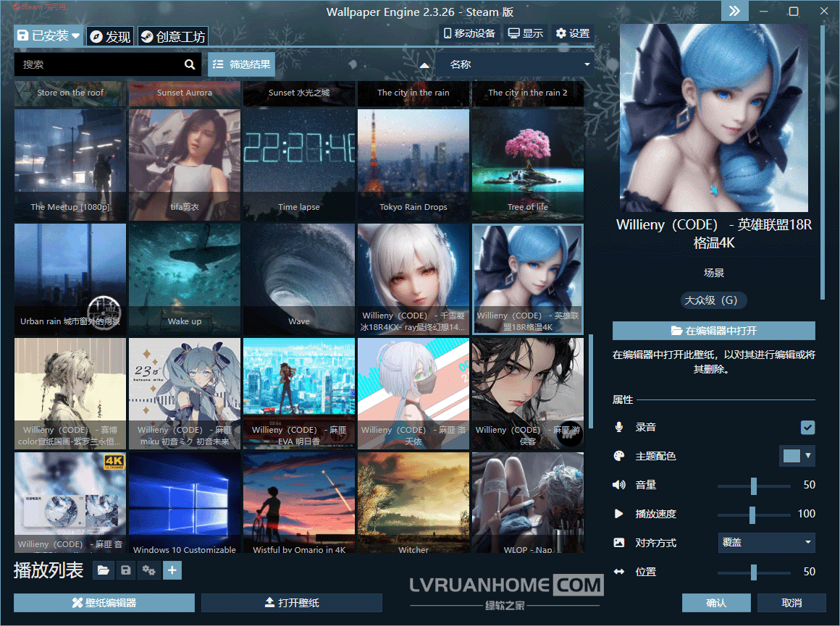Screen dimensions: 840x626
Task: Switch to the 创意工坊 tab
Action: point(172,36)
